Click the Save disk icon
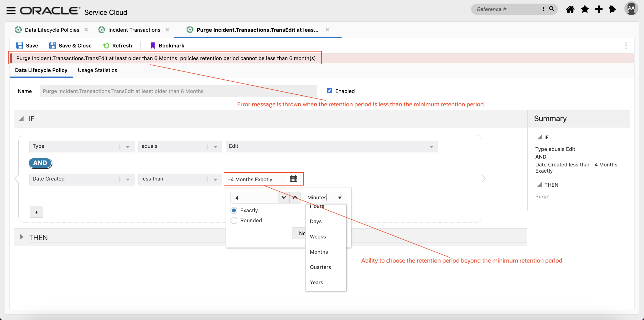Image resolution: width=644 pixels, height=320 pixels. pyautogui.click(x=20, y=46)
